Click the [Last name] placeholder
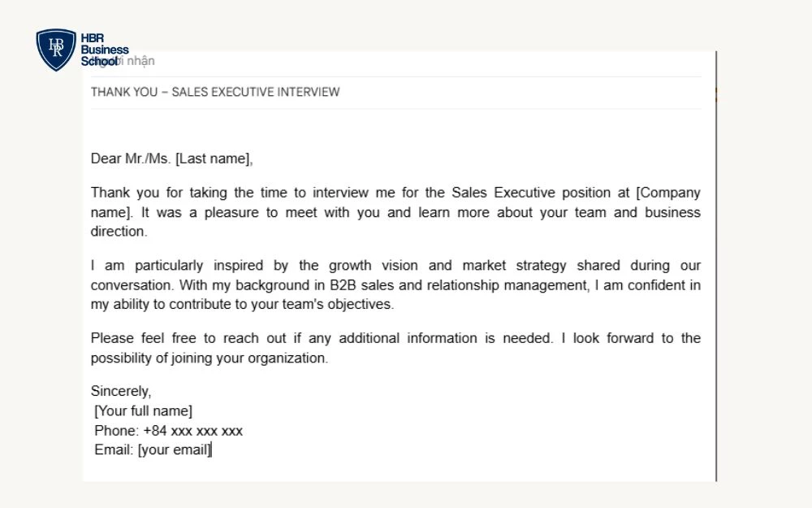This screenshot has height=508, width=812. click(x=214, y=158)
